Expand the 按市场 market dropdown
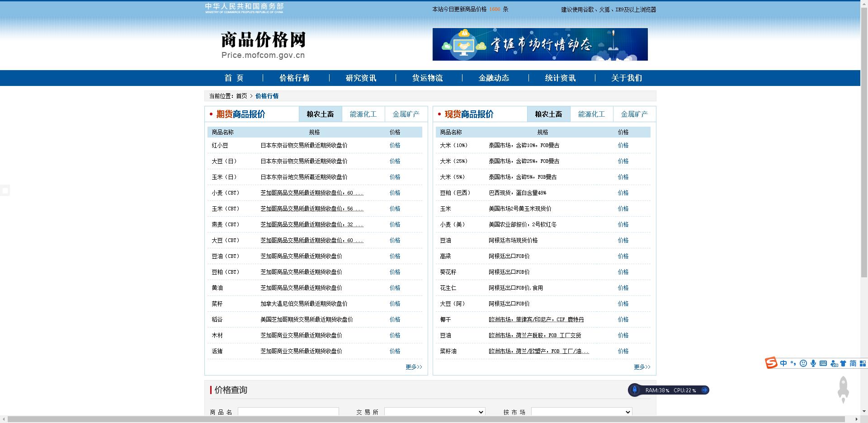Viewport: 868px width, 423px height. (581, 412)
